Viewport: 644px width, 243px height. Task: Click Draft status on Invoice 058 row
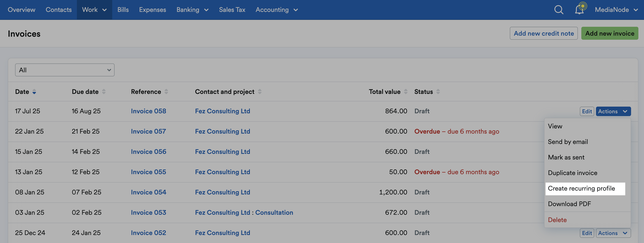pos(422,111)
